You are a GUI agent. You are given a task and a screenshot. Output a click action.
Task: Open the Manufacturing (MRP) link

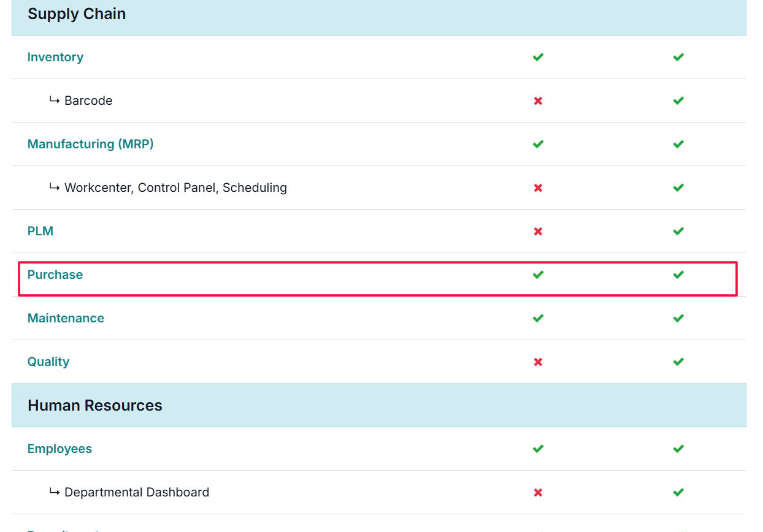[90, 144]
